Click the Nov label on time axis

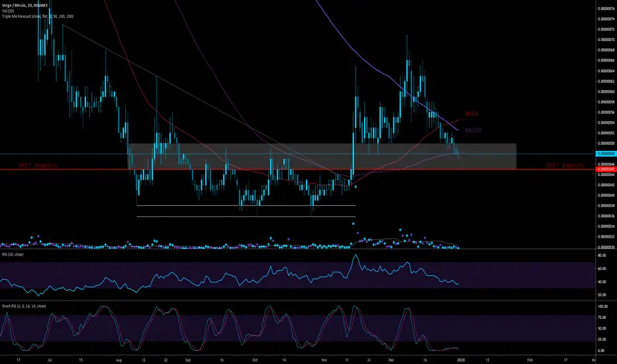click(324, 359)
